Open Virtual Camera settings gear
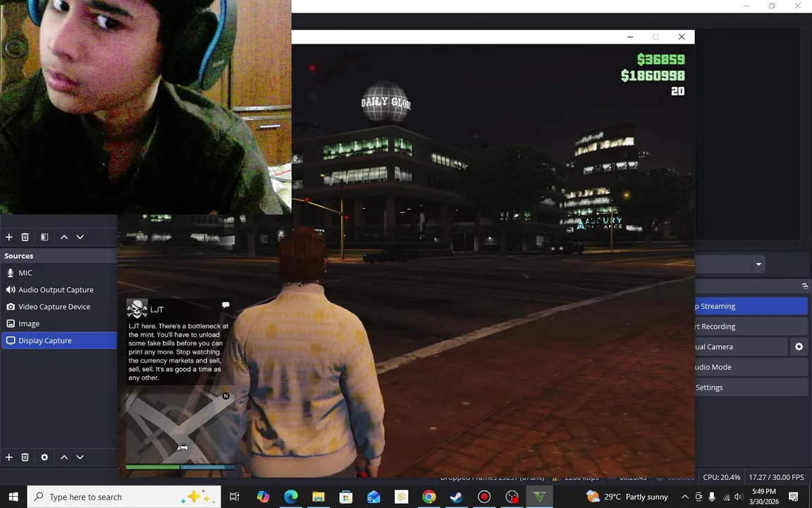This screenshot has width=812, height=508. pyautogui.click(x=799, y=347)
